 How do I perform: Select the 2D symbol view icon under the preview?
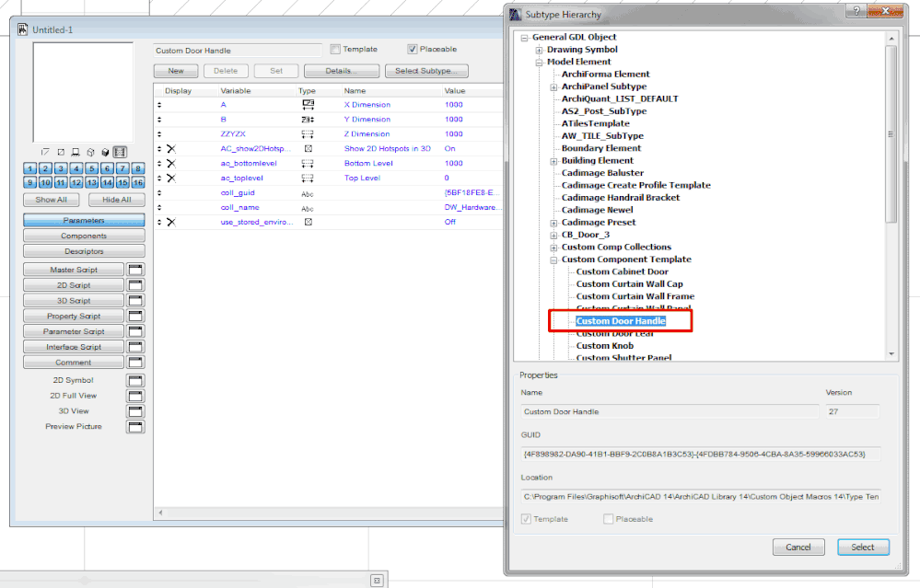[46, 152]
